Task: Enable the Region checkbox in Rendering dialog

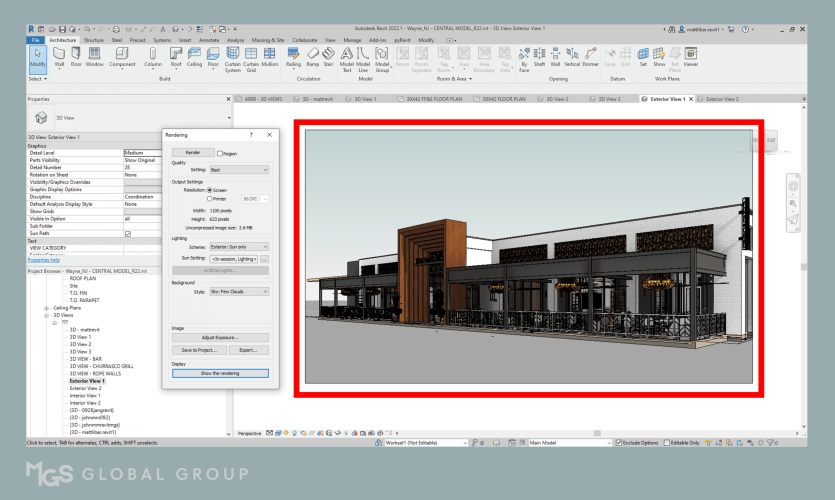Action: click(219, 154)
